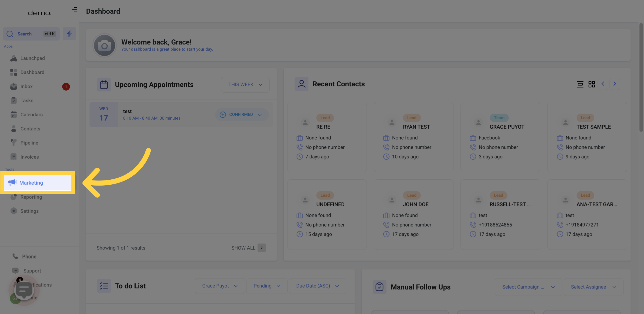The height and width of the screenshot is (314, 644).
Task: Open the CONFIRMED status dropdown
Action: [242, 115]
